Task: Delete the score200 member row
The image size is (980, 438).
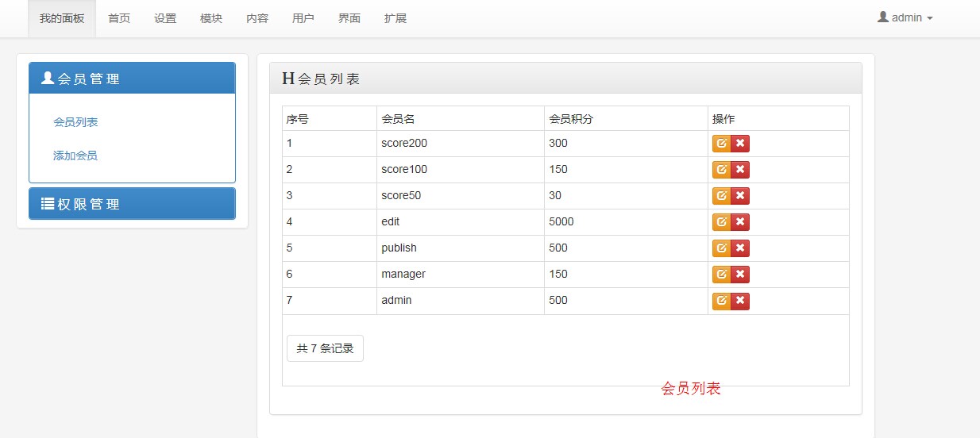Action: [740, 144]
